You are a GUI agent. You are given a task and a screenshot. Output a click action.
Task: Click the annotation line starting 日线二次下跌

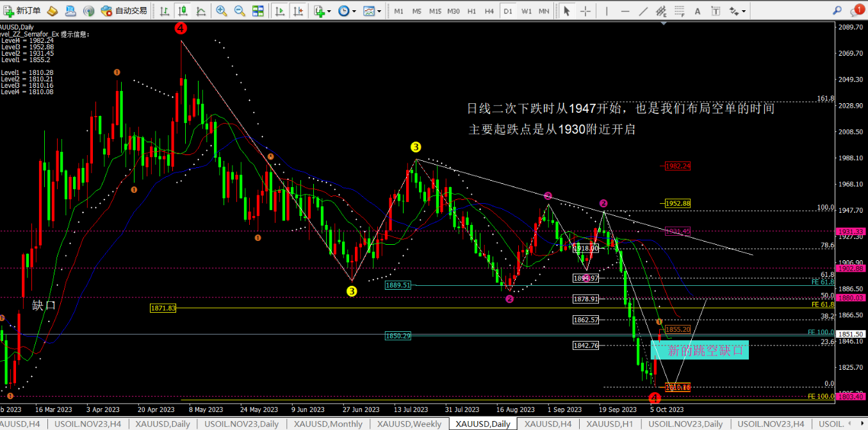pyautogui.click(x=621, y=109)
